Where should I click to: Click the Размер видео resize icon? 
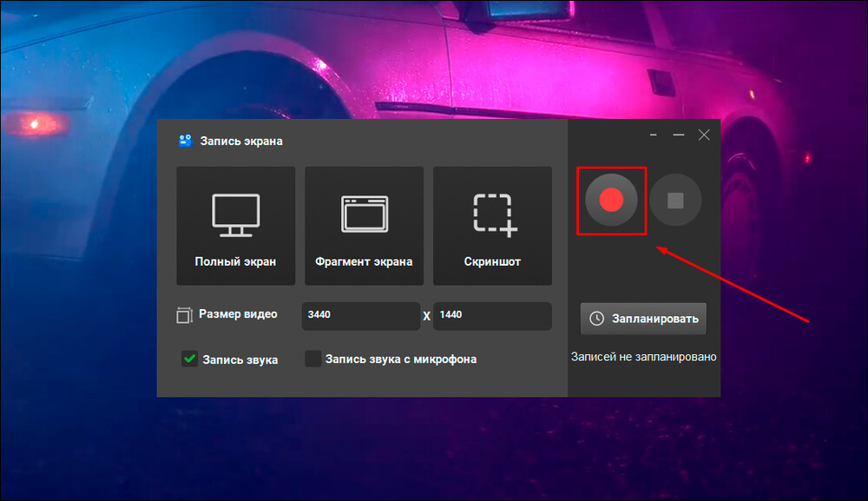(x=184, y=315)
